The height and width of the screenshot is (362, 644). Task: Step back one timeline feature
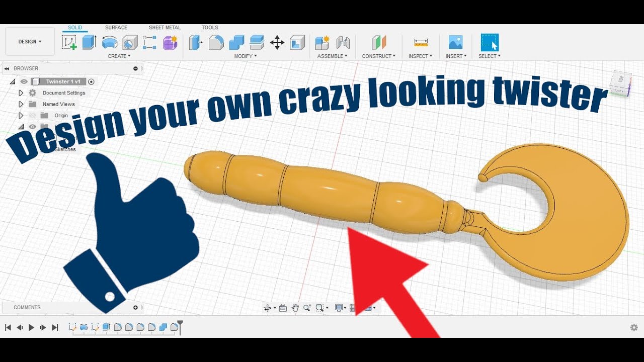[x=20, y=327]
